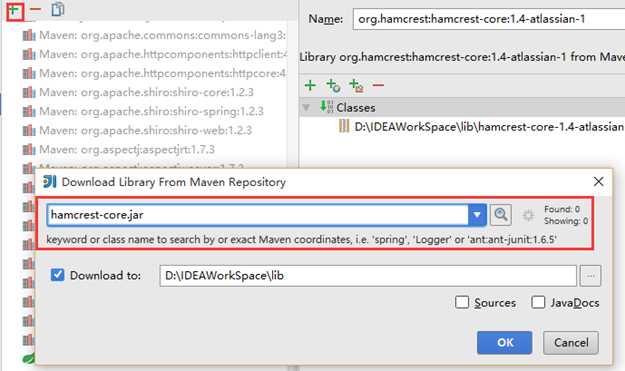
Task: Click the IntelliJ logo in dialog title
Action: point(50,182)
